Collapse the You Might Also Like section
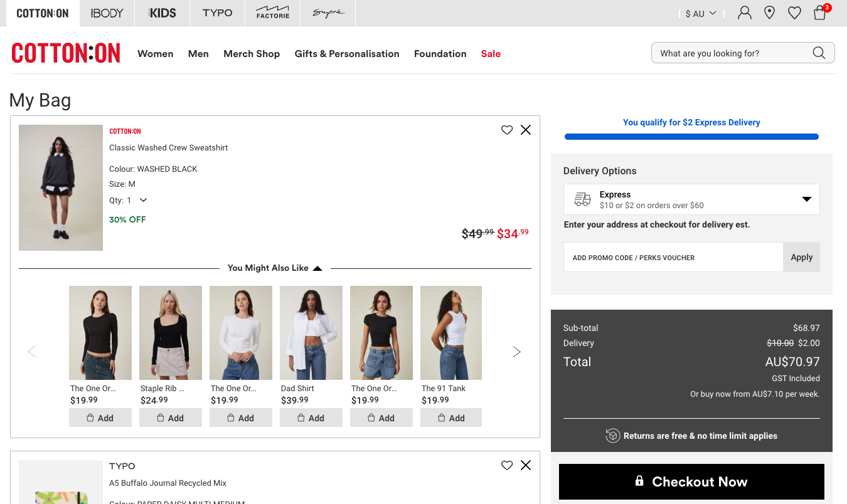Image resolution: width=847 pixels, height=504 pixels. (275, 268)
